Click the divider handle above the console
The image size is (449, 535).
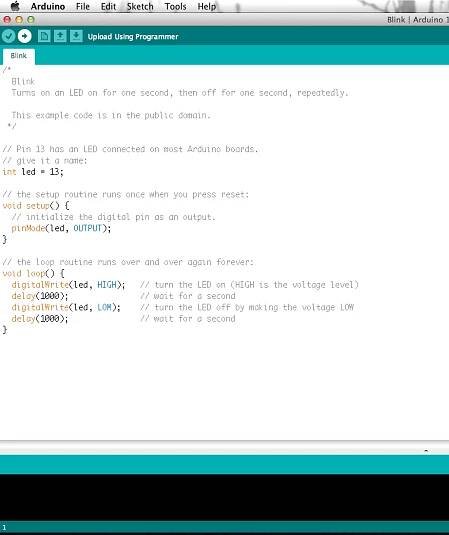426,451
